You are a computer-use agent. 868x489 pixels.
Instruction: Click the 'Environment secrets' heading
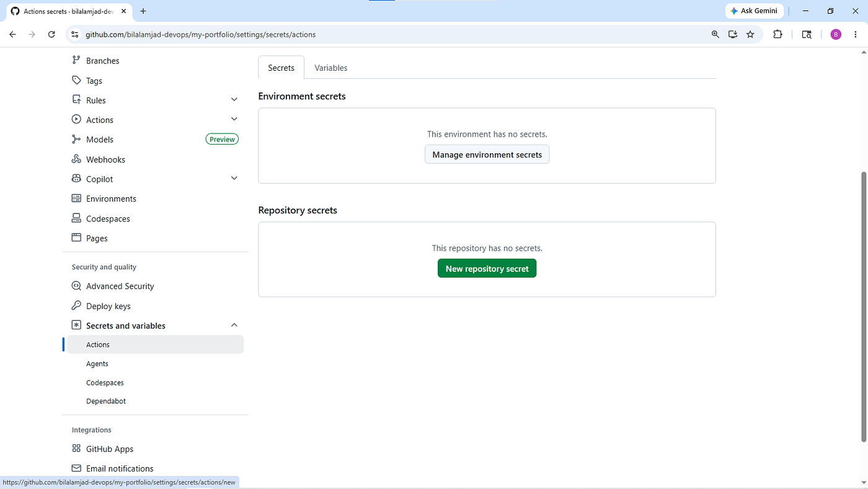coord(302,96)
